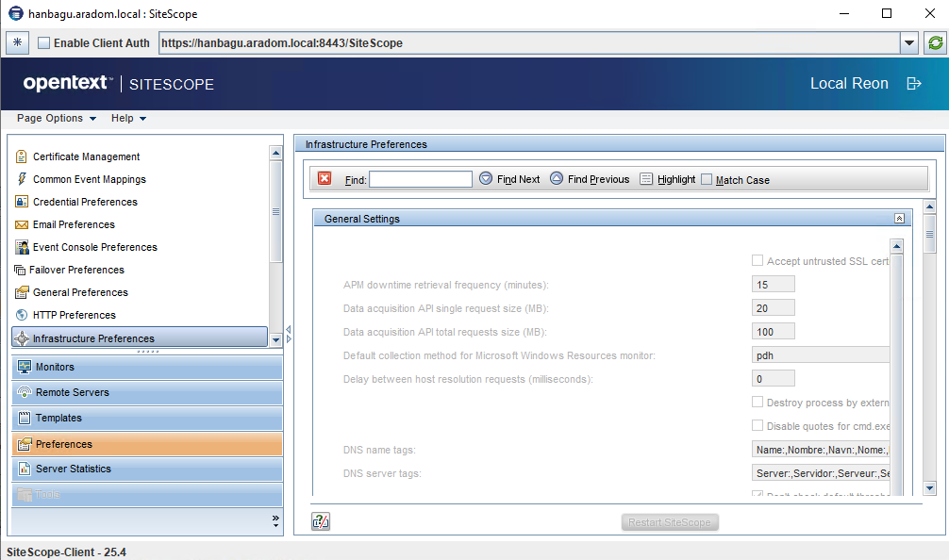Image resolution: width=949 pixels, height=560 pixels.
Task: Click the Templates panel icon
Action: (x=25, y=418)
